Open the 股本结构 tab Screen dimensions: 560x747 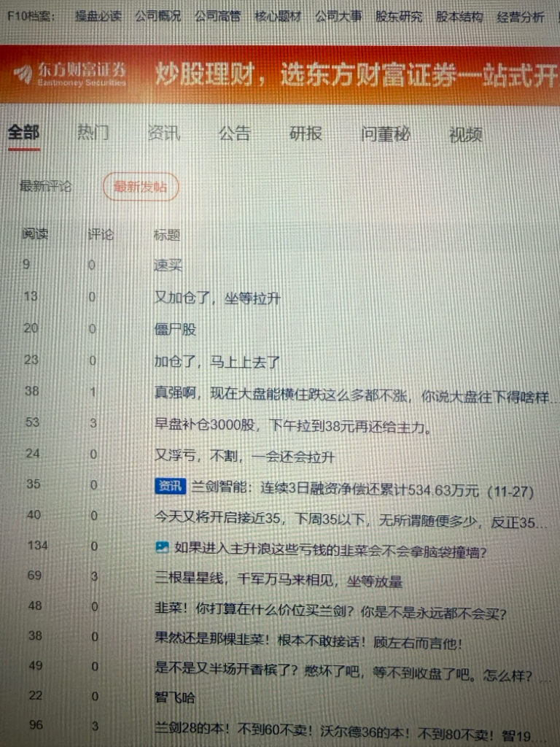pyautogui.click(x=459, y=18)
